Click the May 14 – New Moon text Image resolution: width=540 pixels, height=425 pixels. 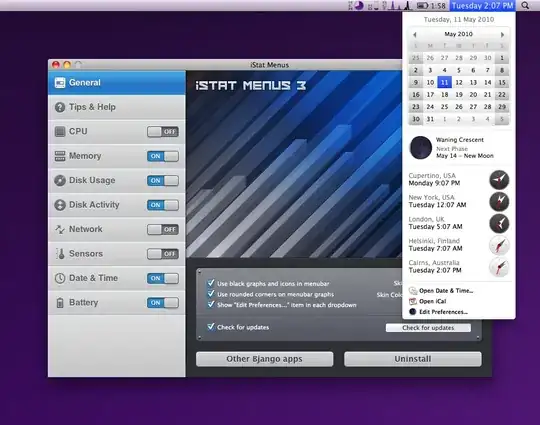point(465,156)
